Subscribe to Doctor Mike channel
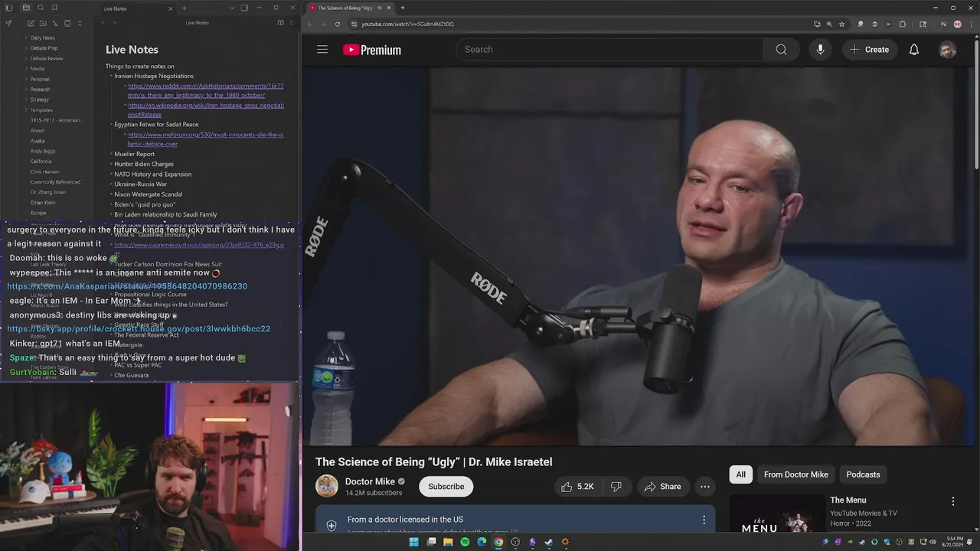This screenshot has height=551, width=980. point(446,487)
